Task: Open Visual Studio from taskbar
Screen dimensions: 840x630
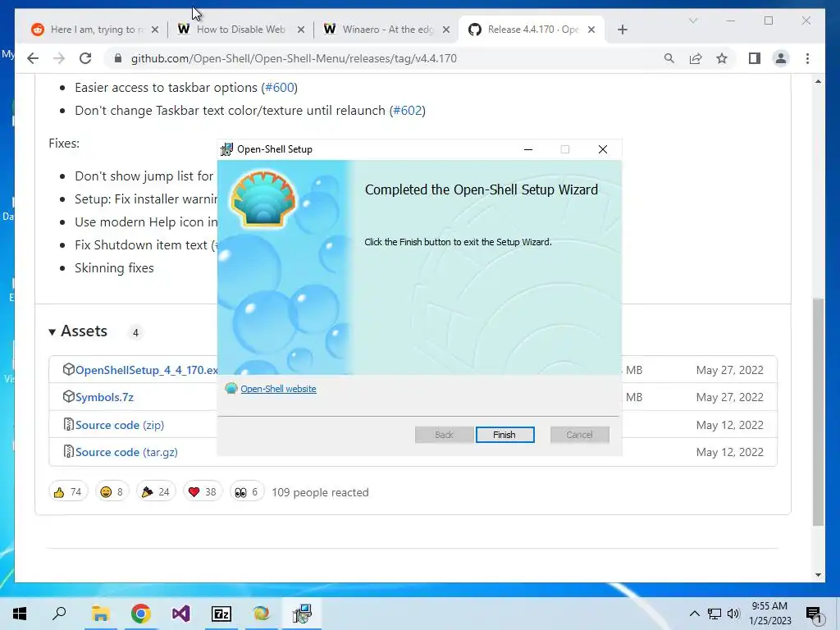Action: click(x=181, y=614)
